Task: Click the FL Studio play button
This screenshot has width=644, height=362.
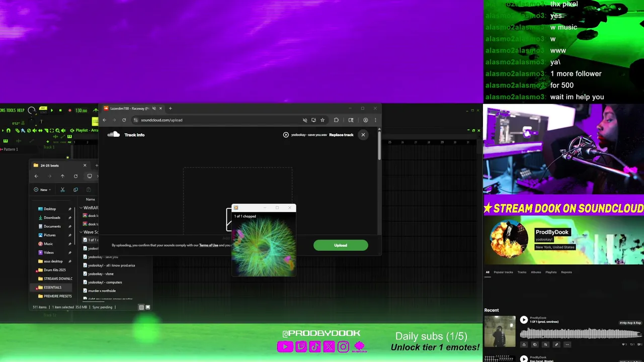Action: tap(52, 110)
